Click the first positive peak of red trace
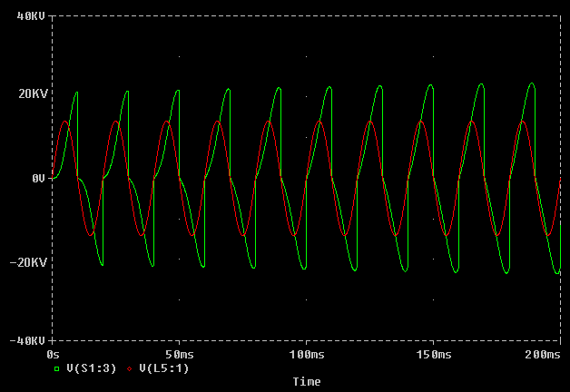Image resolution: width=570 pixels, height=392 pixels. 64,121
